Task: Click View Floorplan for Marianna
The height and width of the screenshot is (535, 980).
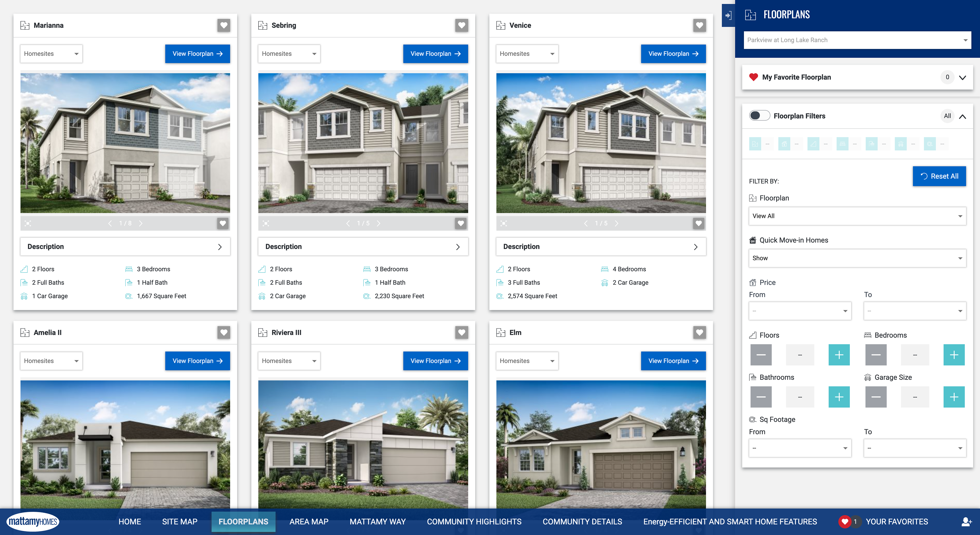Action: point(198,54)
